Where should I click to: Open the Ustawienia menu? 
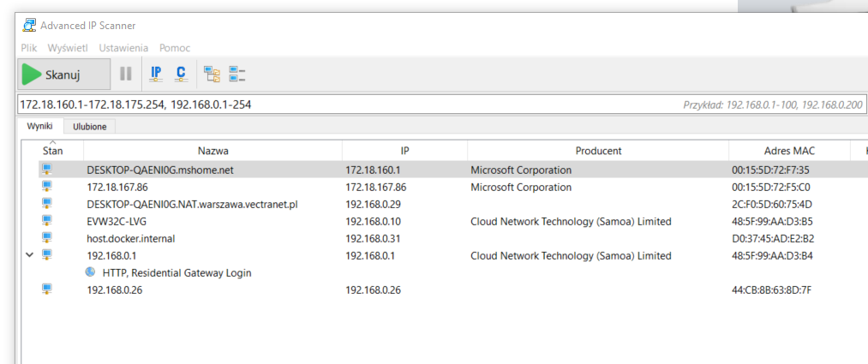123,48
